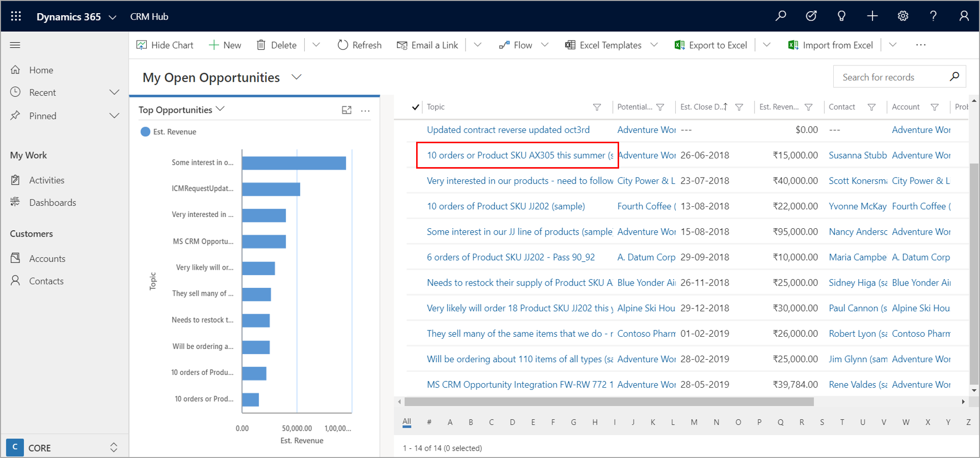Expand the Recent section in sidebar
The image size is (980, 458).
[x=114, y=92]
